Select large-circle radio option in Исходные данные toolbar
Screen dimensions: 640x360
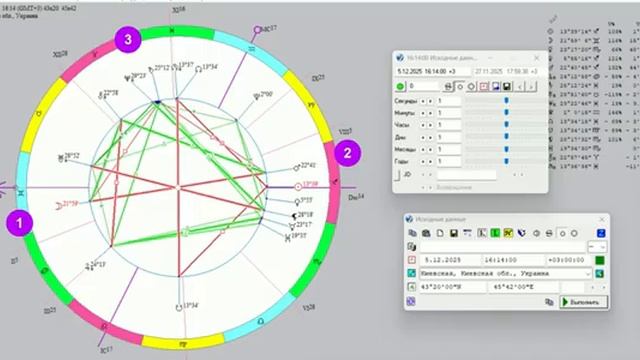pyautogui.click(x=574, y=233)
